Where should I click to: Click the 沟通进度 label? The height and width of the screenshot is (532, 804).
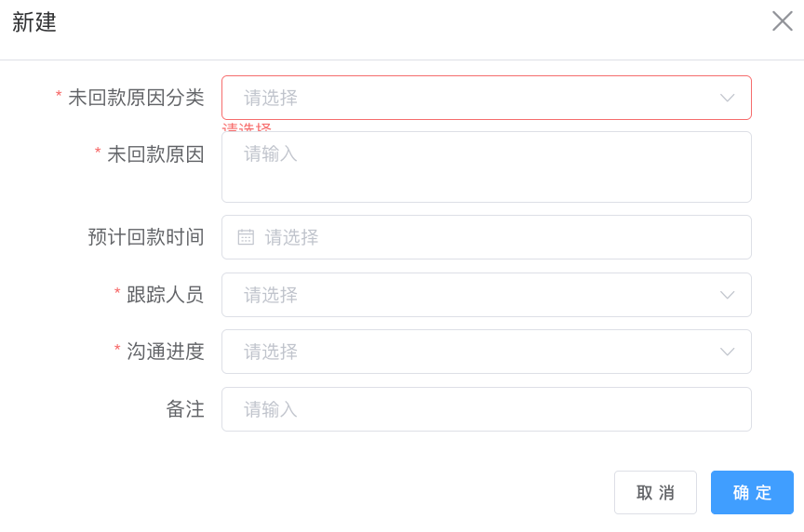pos(165,352)
